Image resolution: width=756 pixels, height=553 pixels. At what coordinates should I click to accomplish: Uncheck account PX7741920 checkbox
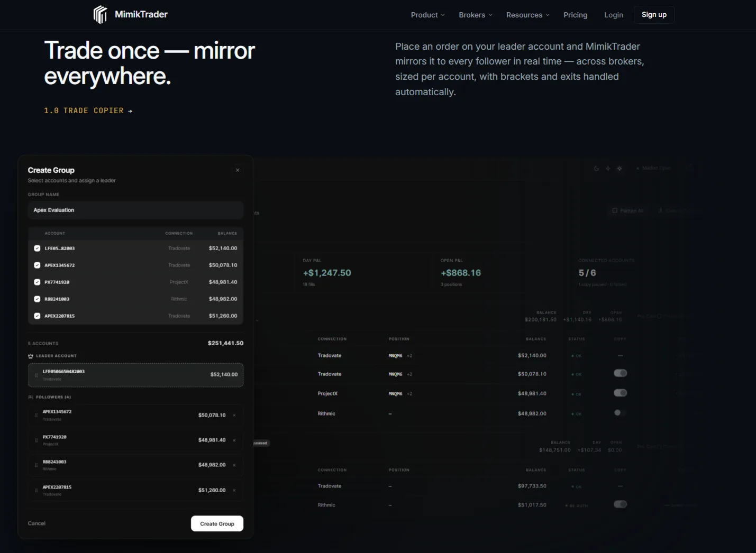point(37,282)
